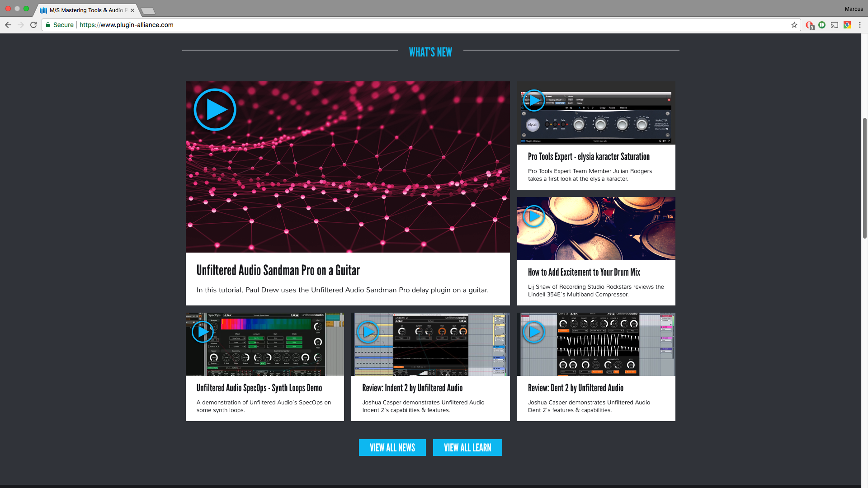Viewport: 868px width, 488px height.
Task: Open the Chrome three-dot menu
Action: coord(860,25)
